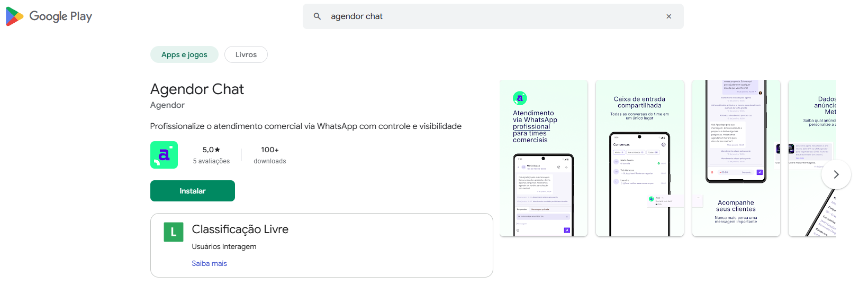The image size is (868, 286).
Task: Click 'Classificação Livre' heading
Action: point(240,229)
